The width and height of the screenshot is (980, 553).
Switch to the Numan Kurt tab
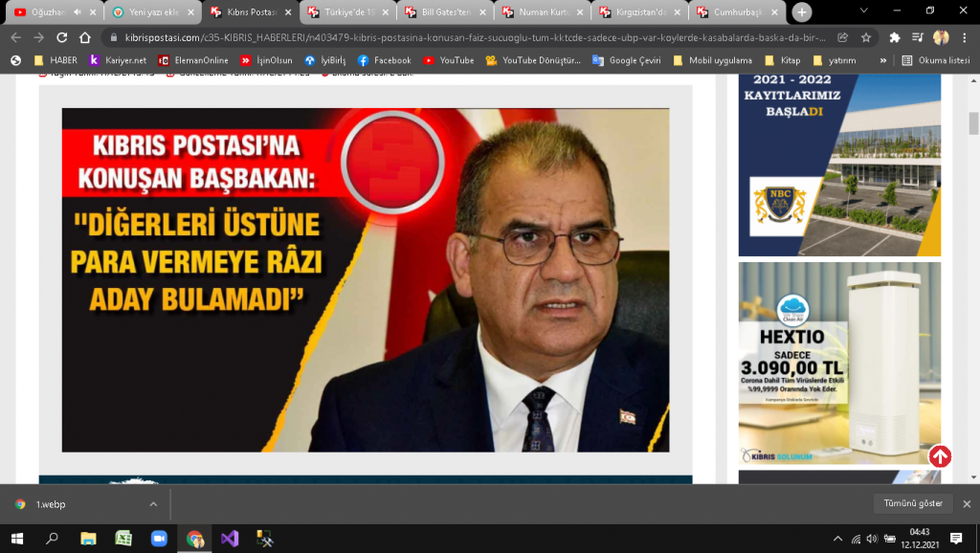point(544,12)
